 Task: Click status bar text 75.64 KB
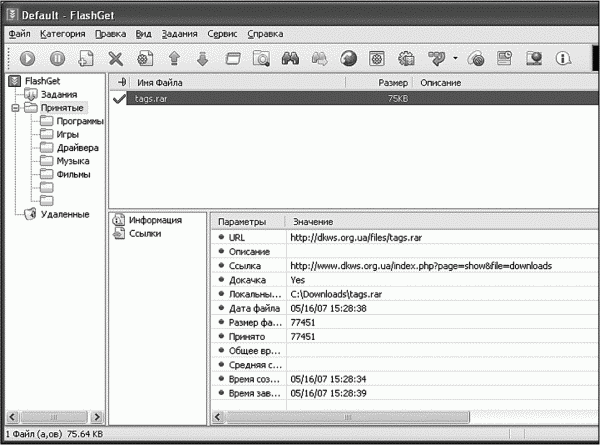point(85,434)
